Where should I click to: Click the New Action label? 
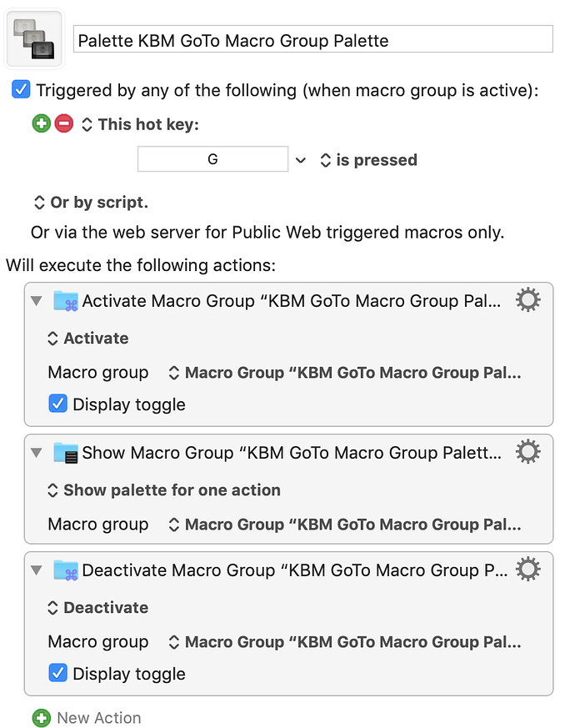click(x=99, y=718)
